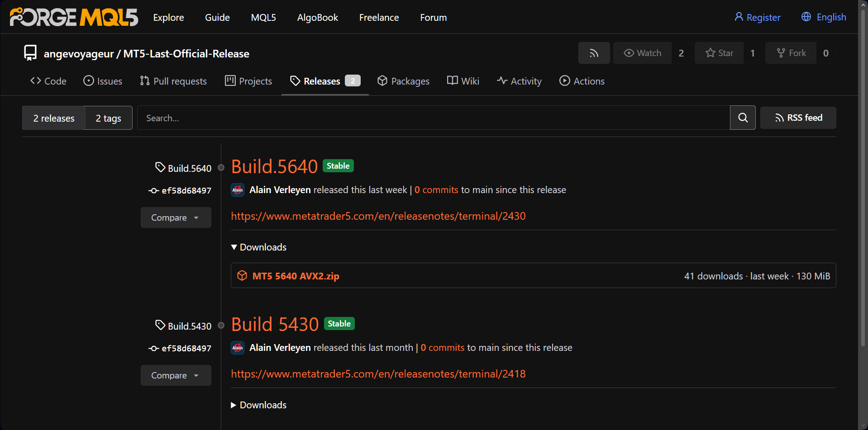
Task: Open the Packages tab
Action: pyautogui.click(x=403, y=81)
